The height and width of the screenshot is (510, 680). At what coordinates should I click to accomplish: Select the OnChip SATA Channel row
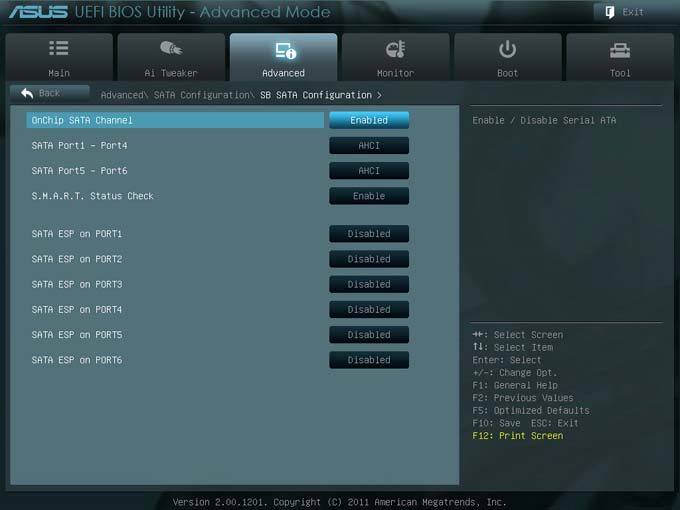click(x=175, y=120)
